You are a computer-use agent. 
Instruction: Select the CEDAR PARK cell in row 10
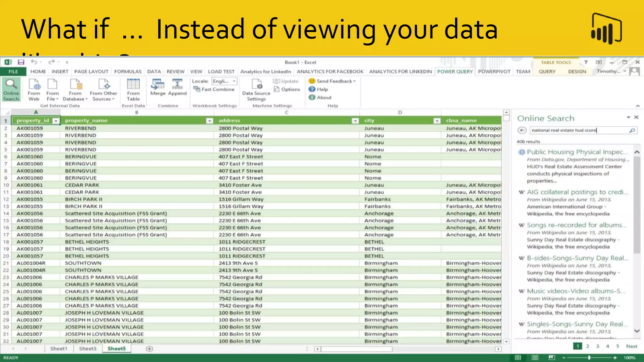(x=137, y=185)
